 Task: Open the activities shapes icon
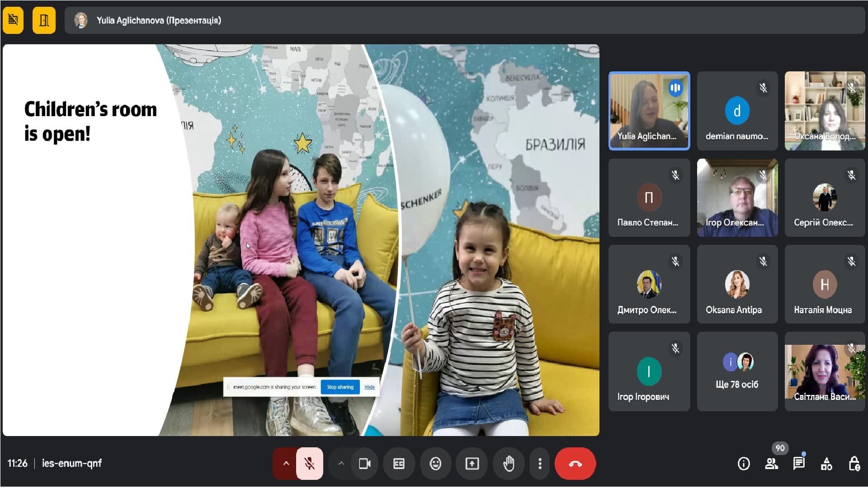click(826, 464)
